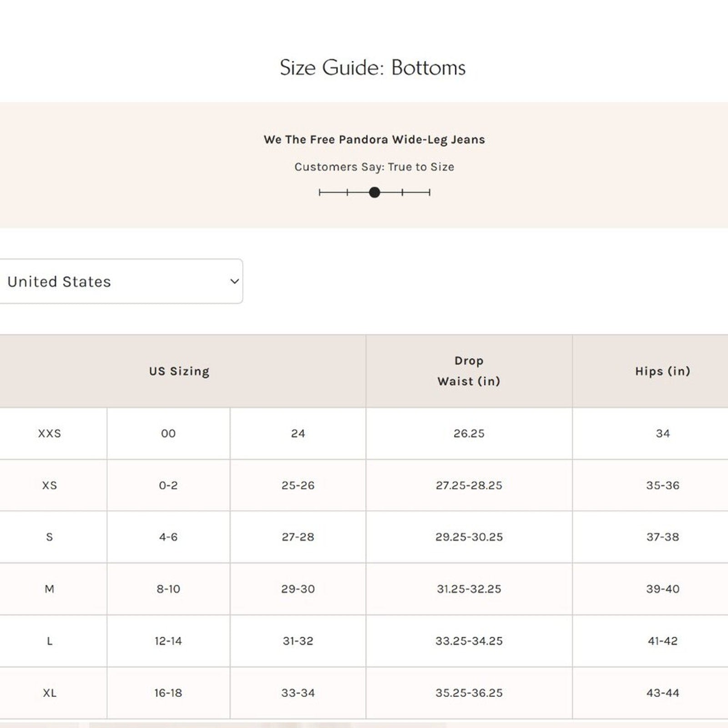This screenshot has width=728, height=728.
Task: Click the XL size row label
Action: [x=50, y=693]
